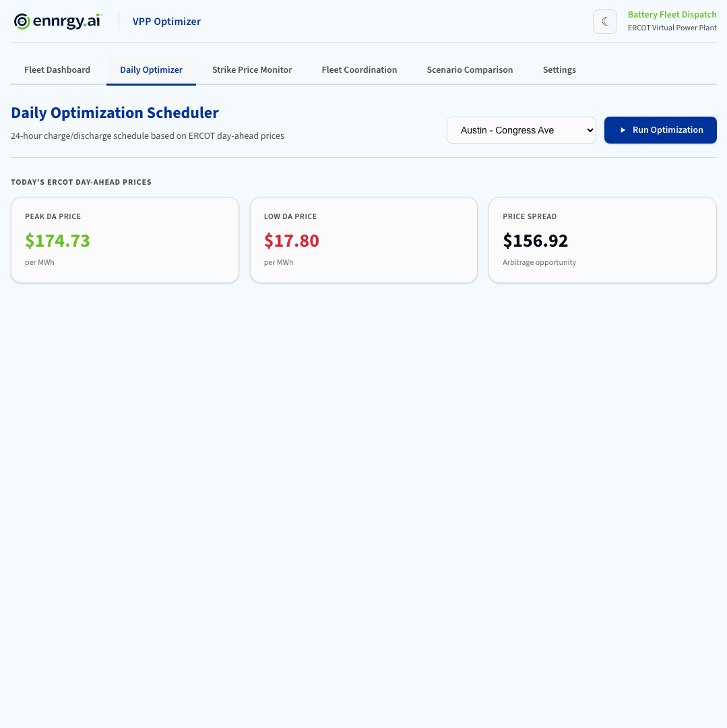The width and height of the screenshot is (727, 728).
Task: Open the Settings tab
Action: [559, 69]
